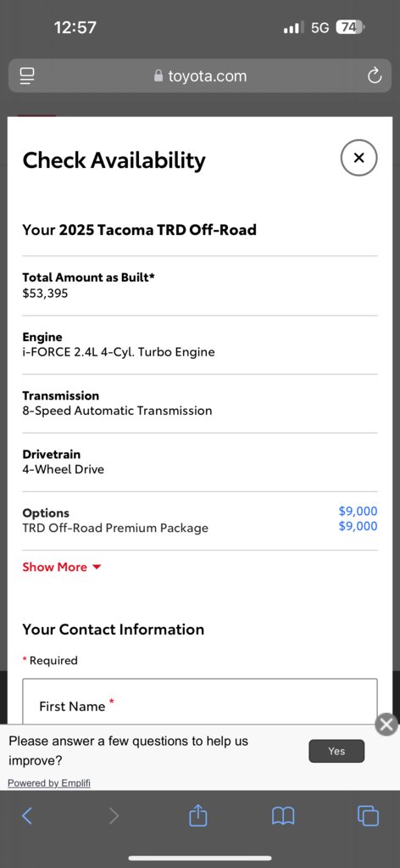
Task: Click the upper $9,000 options price
Action: point(358,511)
